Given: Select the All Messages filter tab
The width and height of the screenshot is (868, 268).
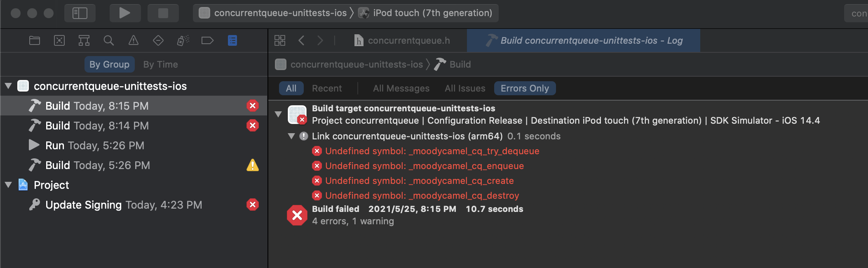Looking at the screenshot, I should pos(401,88).
